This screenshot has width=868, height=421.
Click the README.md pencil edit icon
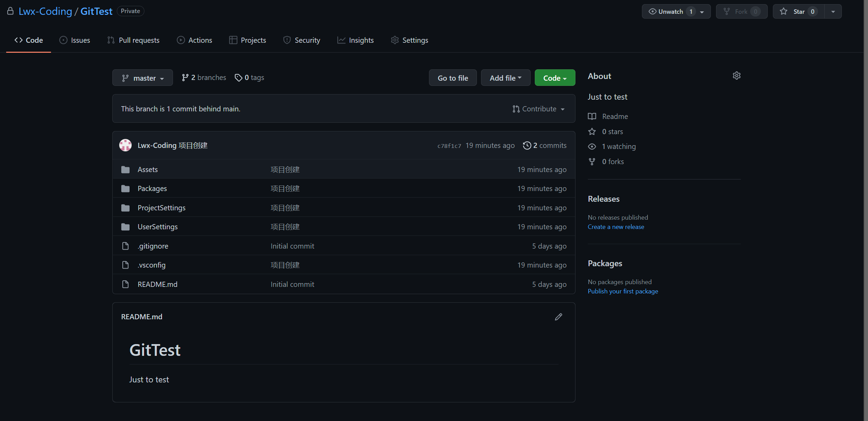pos(559,317)
